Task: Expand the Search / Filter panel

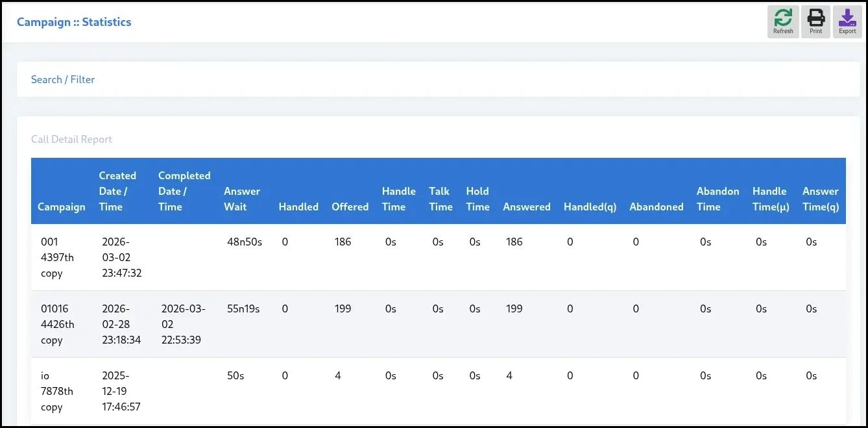Action: point(63,79)
